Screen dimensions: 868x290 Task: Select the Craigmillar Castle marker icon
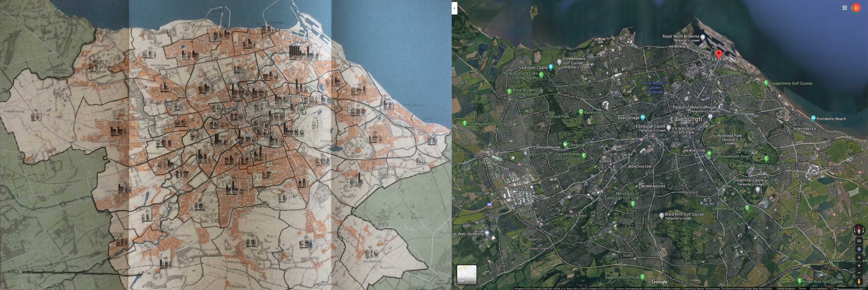pos(758,190)
